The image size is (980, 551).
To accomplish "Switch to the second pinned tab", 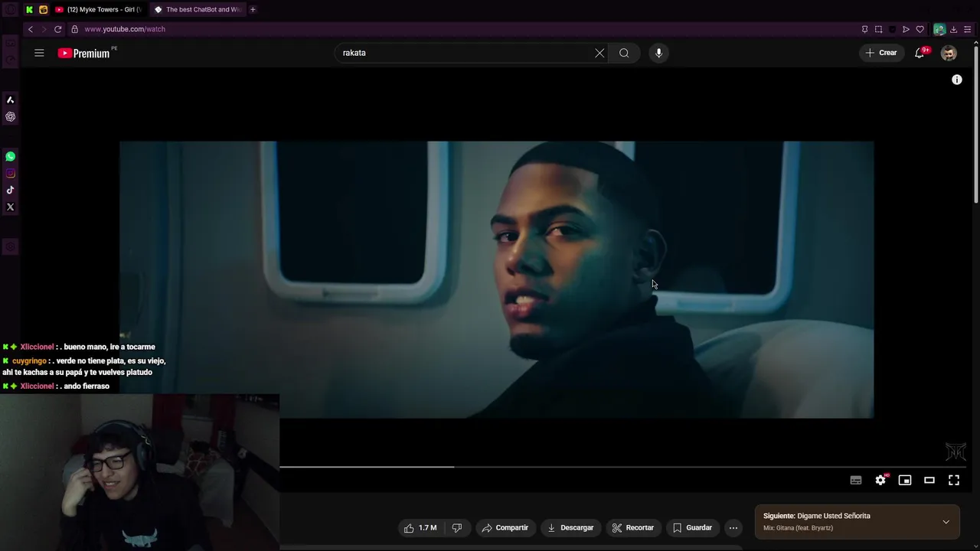I will click(43, 9).
